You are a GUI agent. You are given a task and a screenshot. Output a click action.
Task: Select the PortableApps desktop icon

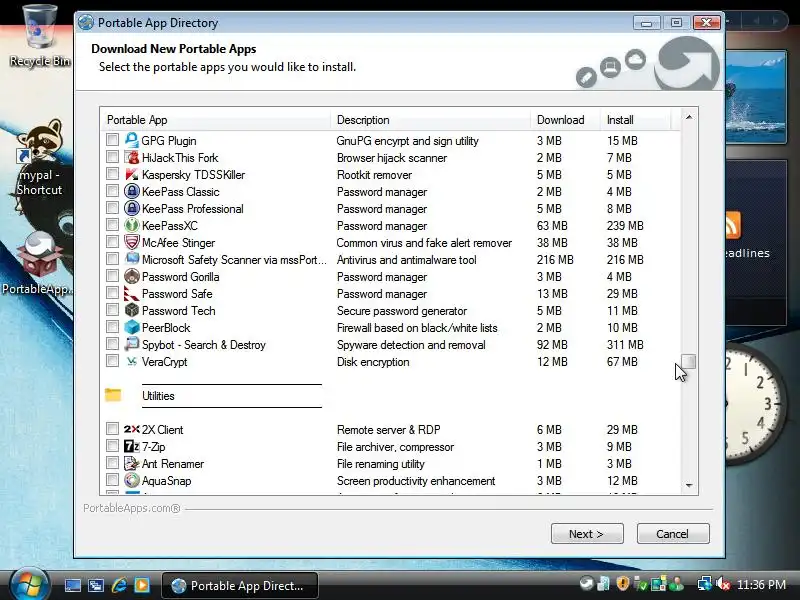[38, 263]
